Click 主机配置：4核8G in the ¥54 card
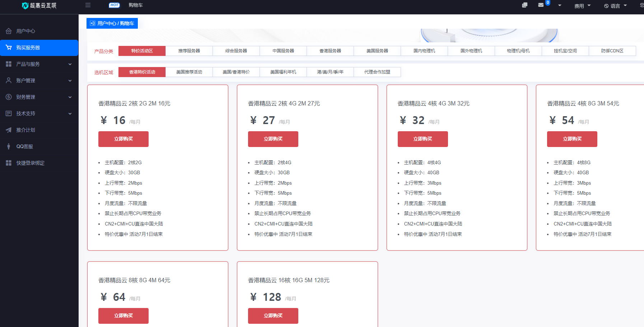Image resolution: width=644 pixels, height=327 pixels. (x=572, y=163)
